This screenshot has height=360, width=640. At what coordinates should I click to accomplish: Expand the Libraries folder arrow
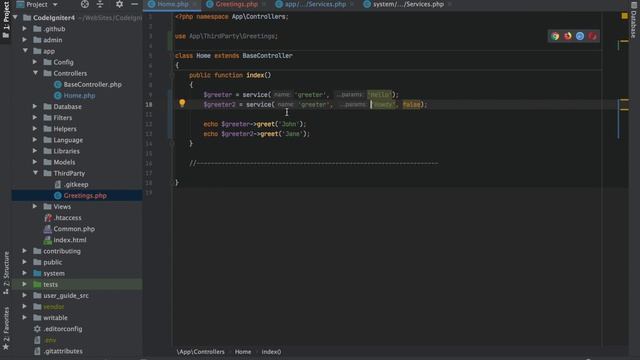(x=35, y=151)
